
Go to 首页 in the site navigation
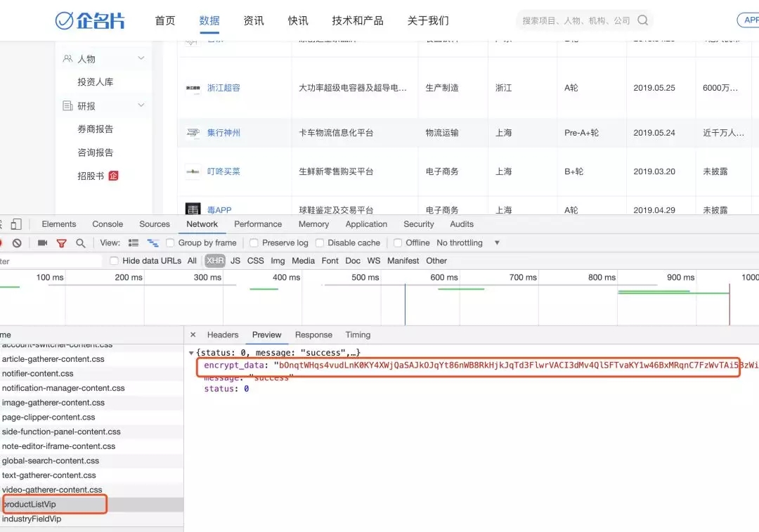[x=165, y=21]
